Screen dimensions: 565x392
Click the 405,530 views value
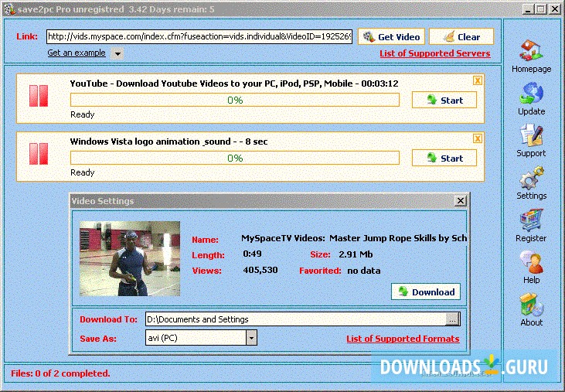tap(260, 270)
